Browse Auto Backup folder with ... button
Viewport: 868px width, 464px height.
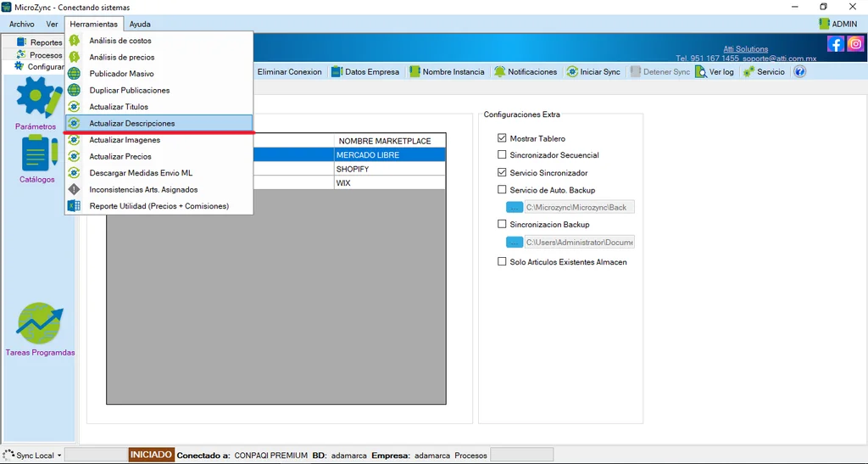515,207
